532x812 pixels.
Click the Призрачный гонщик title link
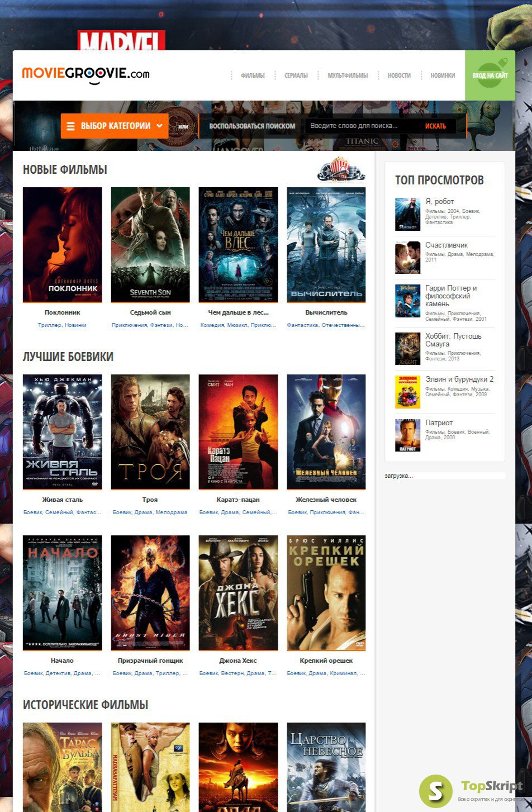point(150,661)
